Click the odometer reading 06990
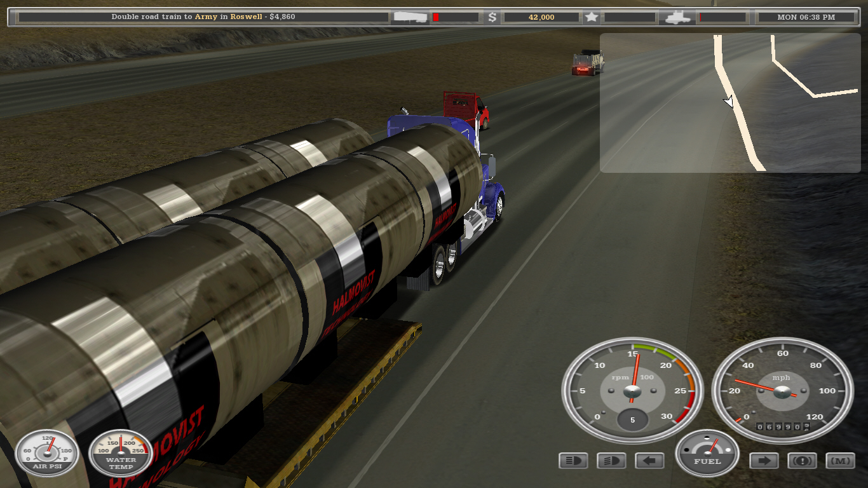 (x=782, y=426)
